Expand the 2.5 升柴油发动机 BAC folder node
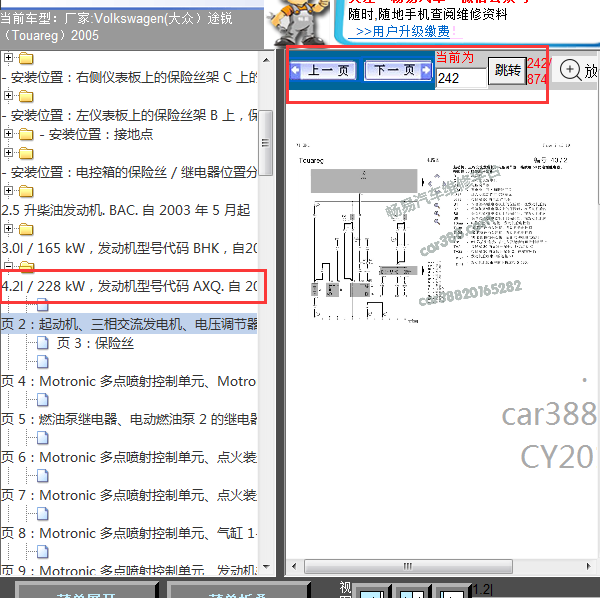The image size is (600, 598). 8,191
